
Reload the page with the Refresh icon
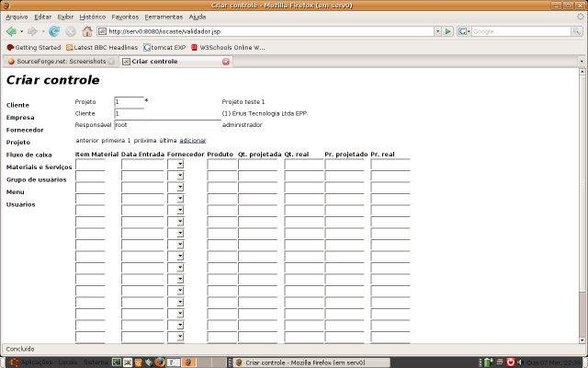click(x=54, y=31)
